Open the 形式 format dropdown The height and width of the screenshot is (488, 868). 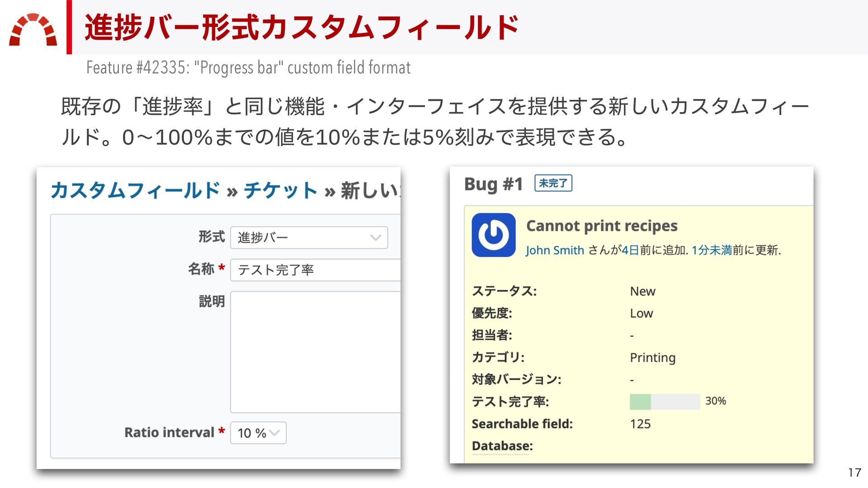tap(309, 238)
